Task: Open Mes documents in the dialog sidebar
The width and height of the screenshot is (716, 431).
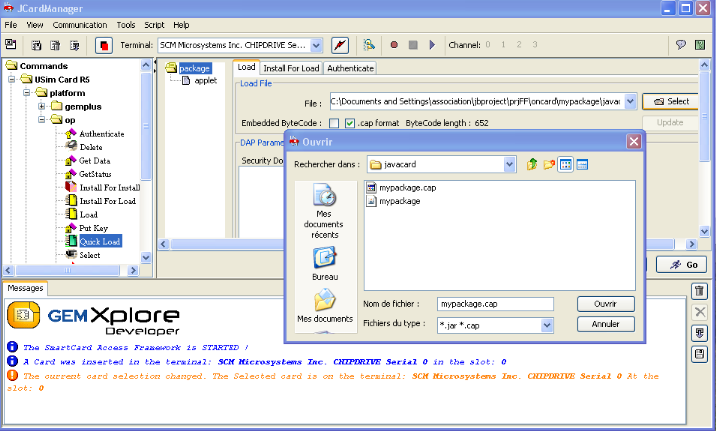Action: [325, 305]
